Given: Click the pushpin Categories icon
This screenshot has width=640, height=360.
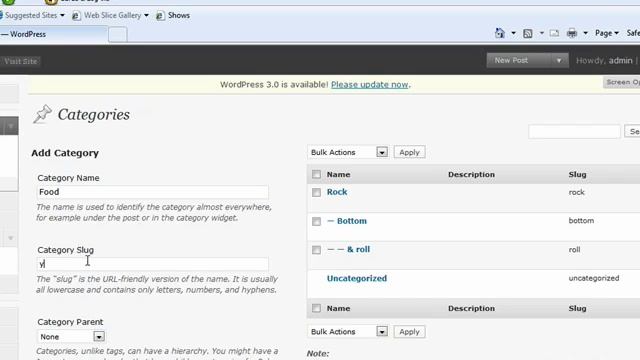Looking at the screenshot, I should pyautogui.click(x=42, y=114).
